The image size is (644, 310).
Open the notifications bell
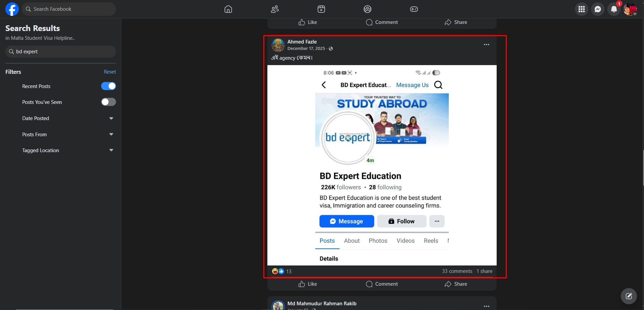pyautogui.click(x=614, y=9)
